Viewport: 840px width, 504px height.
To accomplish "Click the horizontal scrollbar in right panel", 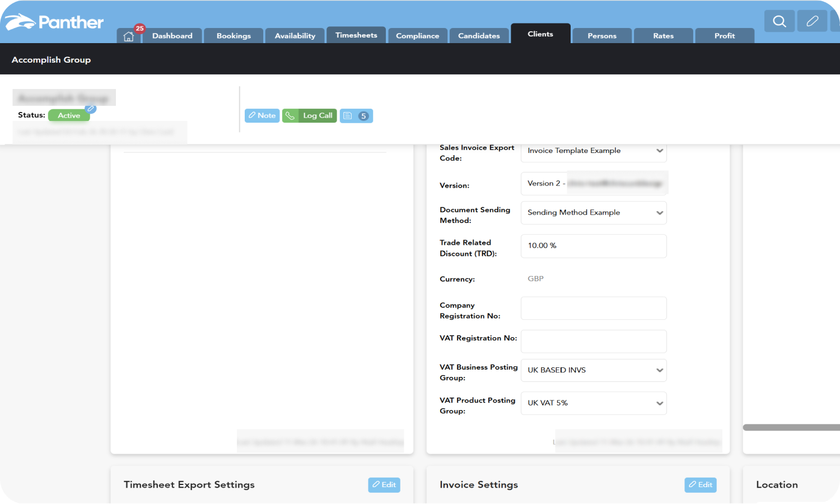I will click(x=791, y=427).
